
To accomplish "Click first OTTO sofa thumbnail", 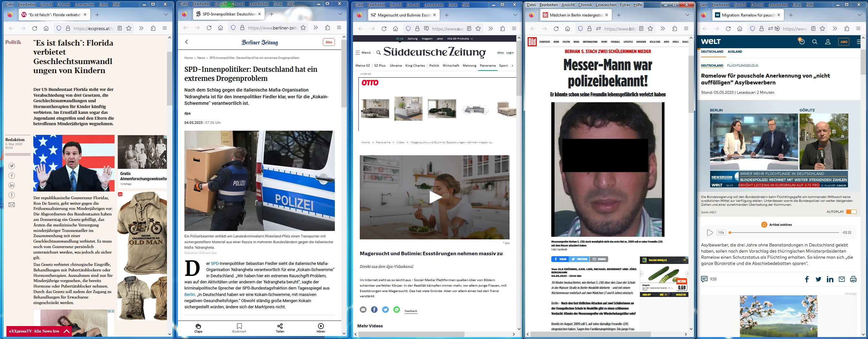I will coord(375,108).
